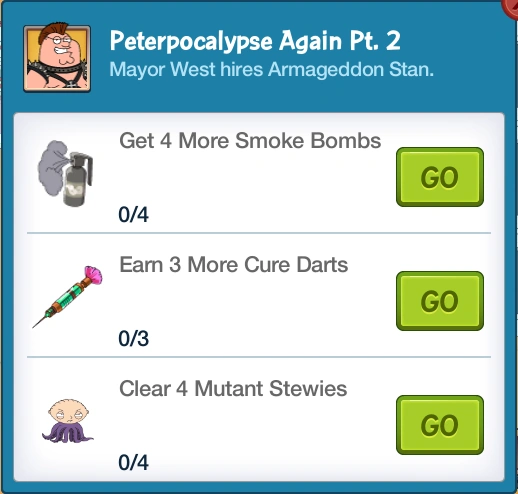Select the Get 4 More Smoke Bombs text
This screenshot has height=494, width=518.
(250, 140)
